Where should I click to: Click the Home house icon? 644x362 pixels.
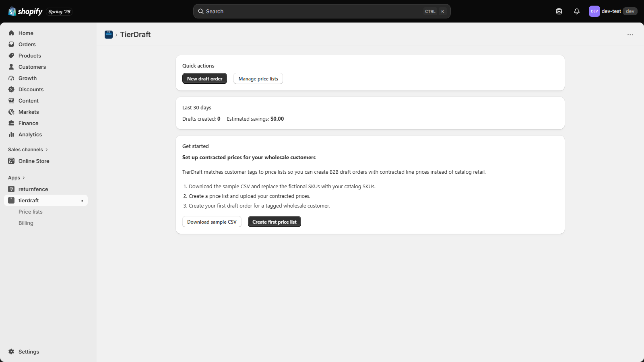[x=11, y=33]
